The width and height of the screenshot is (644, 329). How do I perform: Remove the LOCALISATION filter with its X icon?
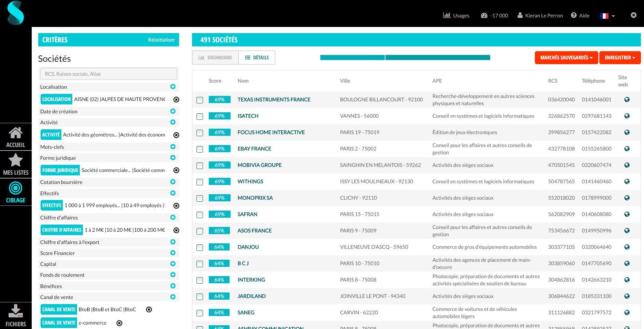point(176,99)
